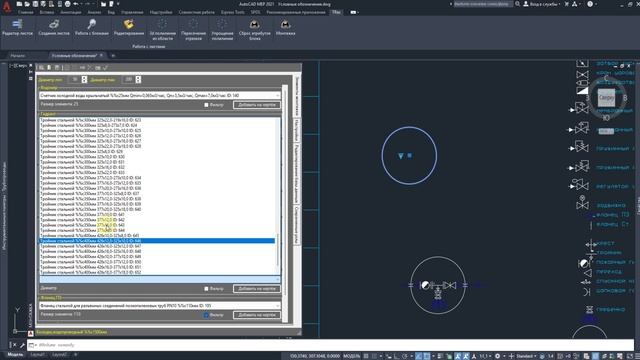Run Пересечение отрезков ribbon tool
Viewport: 640px width, 360px height.
click(193, 30)
